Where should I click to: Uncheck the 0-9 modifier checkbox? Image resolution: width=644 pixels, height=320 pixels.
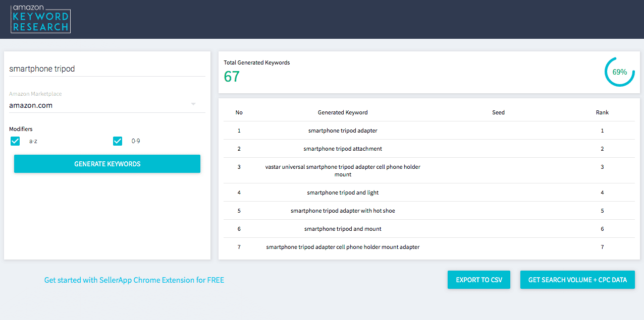tap(118, 141)
